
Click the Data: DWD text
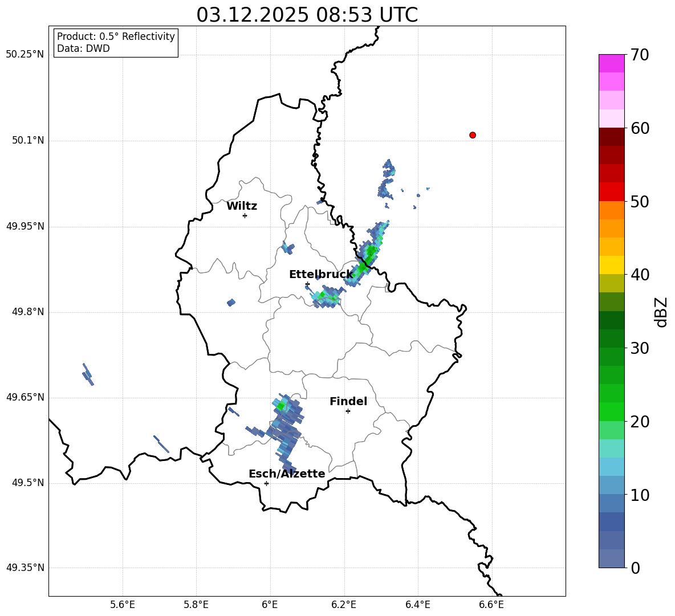coord(83,48)
